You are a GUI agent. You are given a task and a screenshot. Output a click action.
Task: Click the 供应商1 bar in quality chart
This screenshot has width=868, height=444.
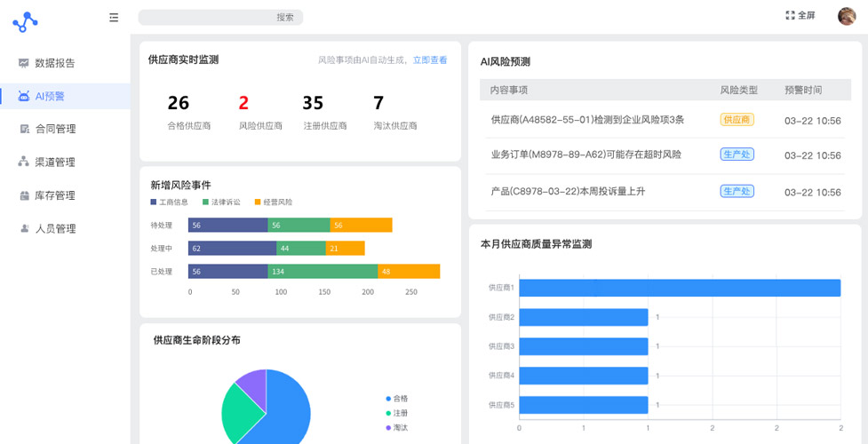(x=680, y=288)
